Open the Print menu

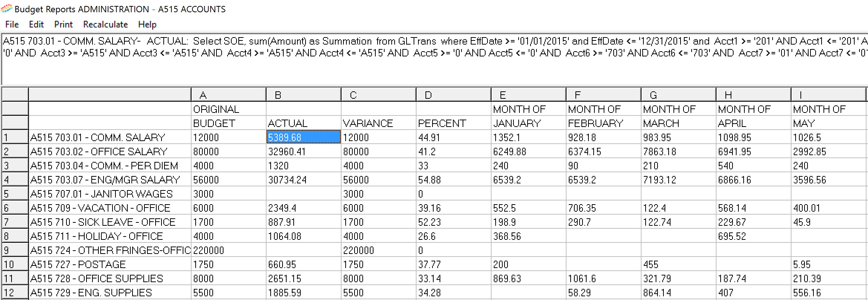(x=63, y=25)
